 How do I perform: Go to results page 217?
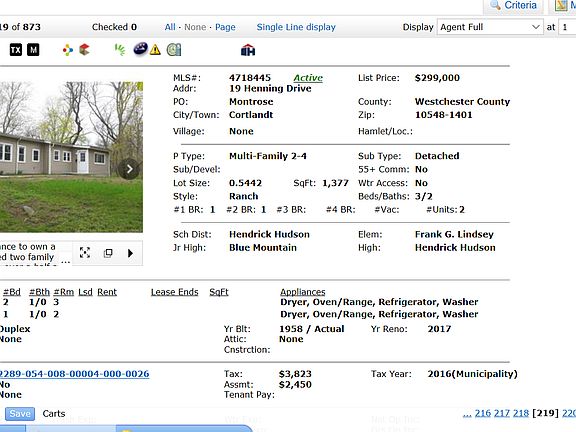(x=502, y=413)
